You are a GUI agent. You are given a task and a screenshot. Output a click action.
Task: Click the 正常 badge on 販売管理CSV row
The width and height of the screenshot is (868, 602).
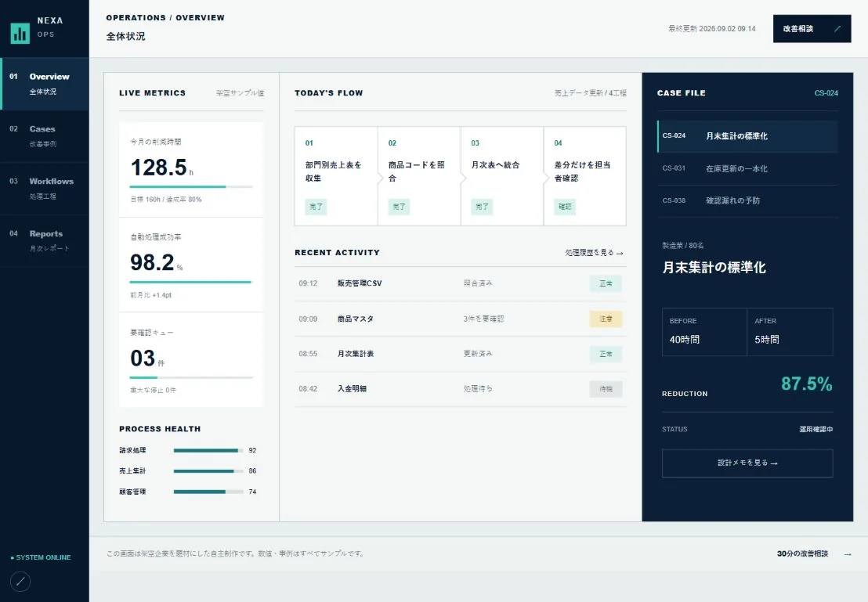606,284
